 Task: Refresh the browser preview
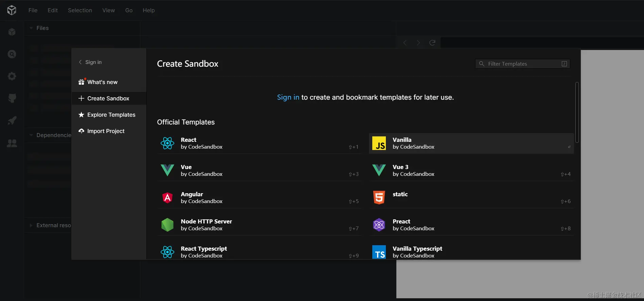(x=432, y=43)
